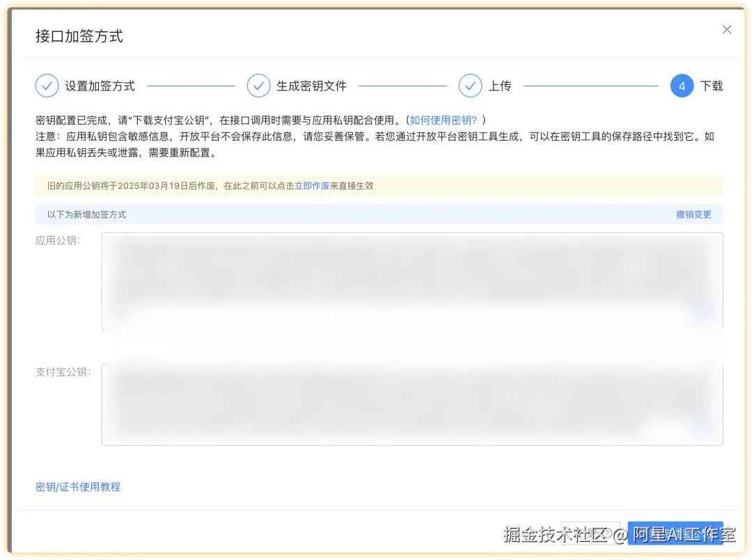Click the blue confirm button at bottom right
Viewport: 752px width, 560px height.
675,531
